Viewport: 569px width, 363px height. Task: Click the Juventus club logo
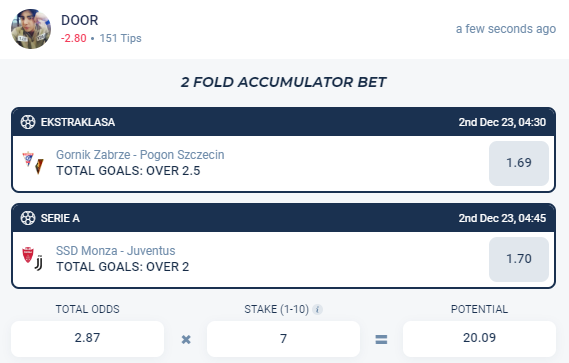tap(39, 263)
